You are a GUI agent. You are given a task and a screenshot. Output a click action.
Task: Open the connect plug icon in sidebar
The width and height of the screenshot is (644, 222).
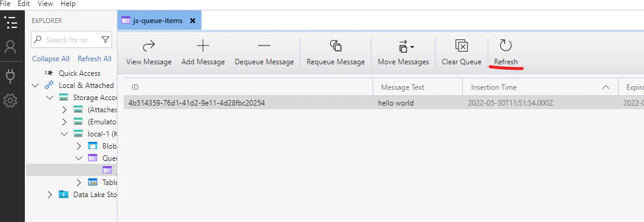click(10, 76)
